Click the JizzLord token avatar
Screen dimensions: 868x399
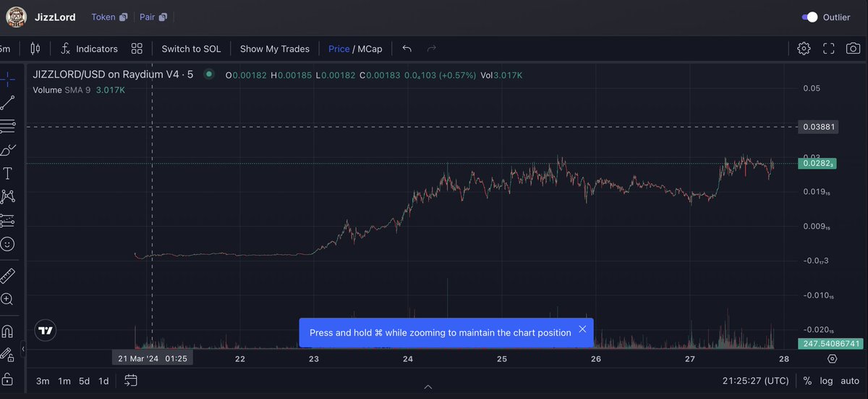coord(17,17)
